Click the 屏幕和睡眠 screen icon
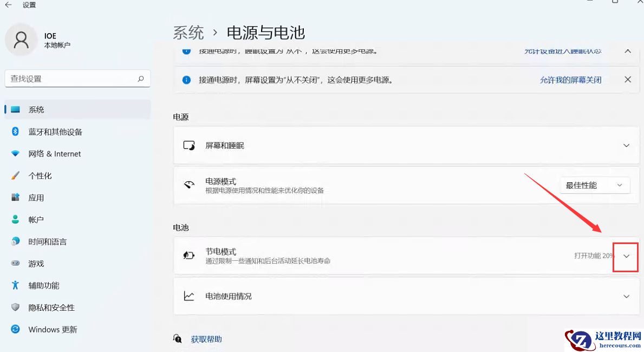Screen dimensions: 644x352 (x=189, y=145)
